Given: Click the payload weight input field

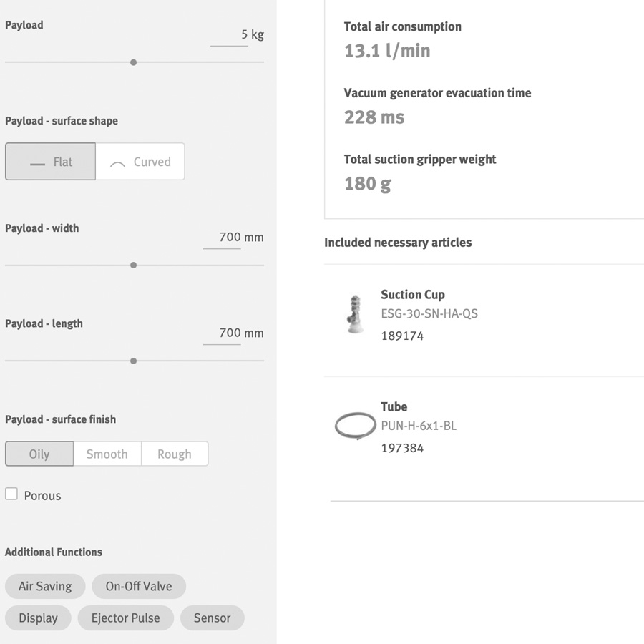Looking at the screenshot, I should point(229,35).
